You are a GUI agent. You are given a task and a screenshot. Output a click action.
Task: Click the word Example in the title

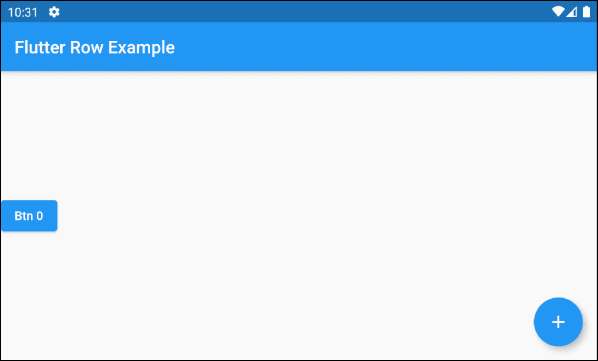tap(141, 48)
